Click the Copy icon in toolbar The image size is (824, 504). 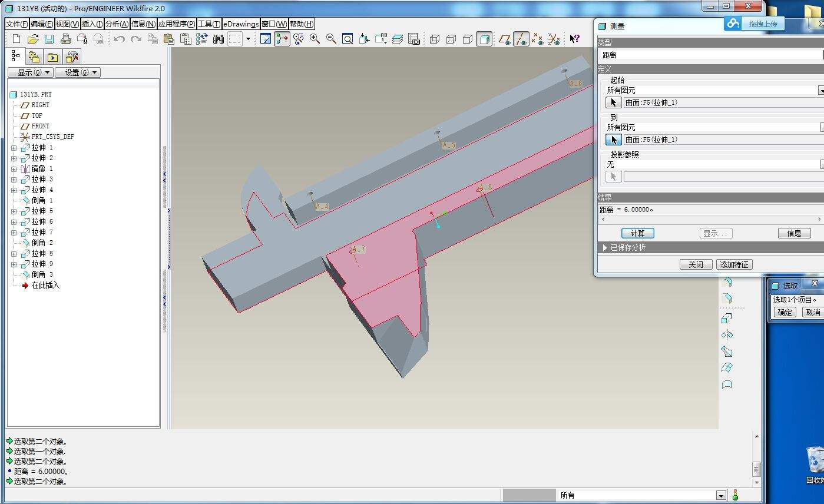click(153, 39)
